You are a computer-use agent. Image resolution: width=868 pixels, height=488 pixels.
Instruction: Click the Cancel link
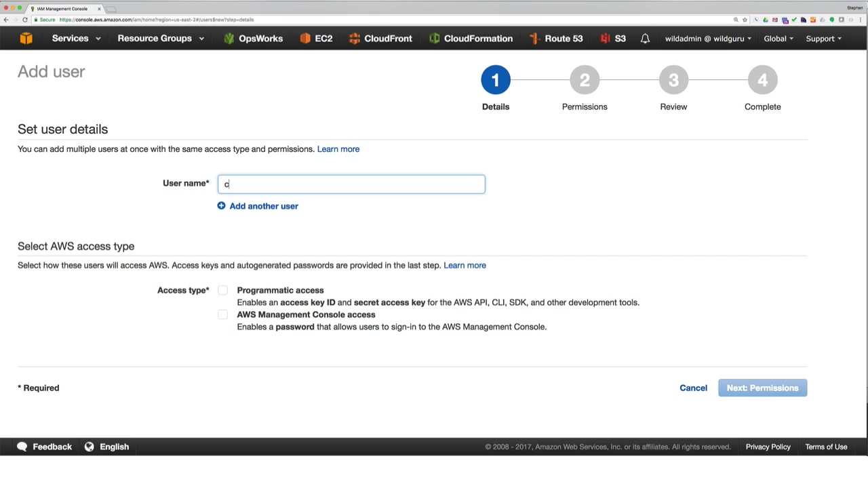tap(693, 388)
